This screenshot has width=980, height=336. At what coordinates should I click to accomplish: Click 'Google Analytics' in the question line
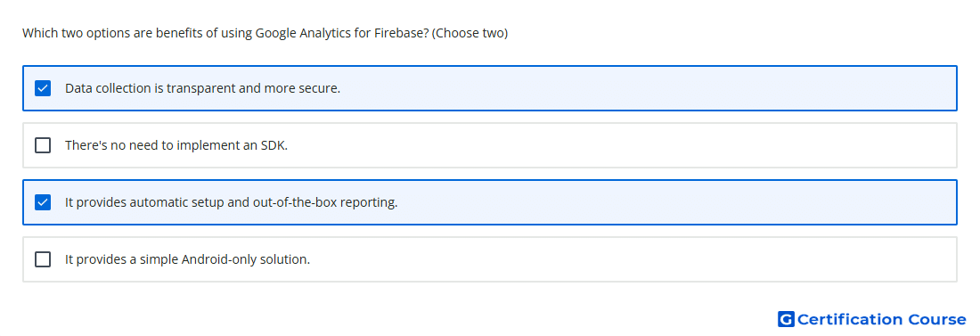(303, 33)
